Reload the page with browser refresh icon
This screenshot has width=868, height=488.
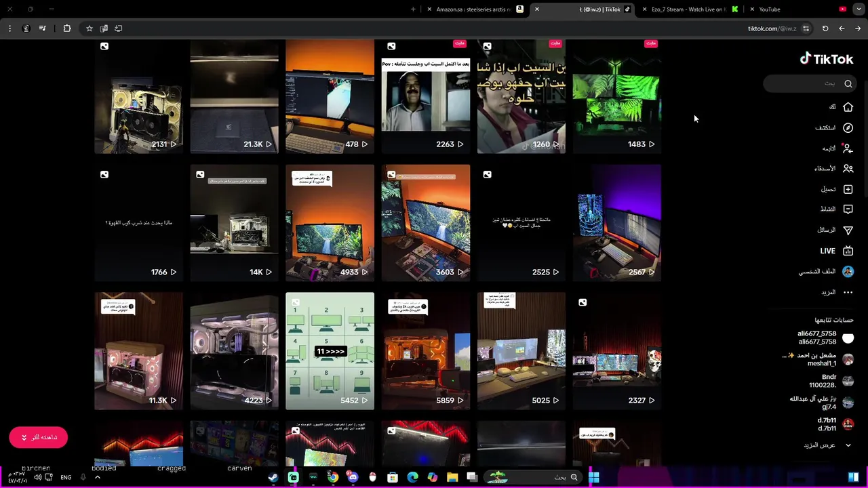825,28
